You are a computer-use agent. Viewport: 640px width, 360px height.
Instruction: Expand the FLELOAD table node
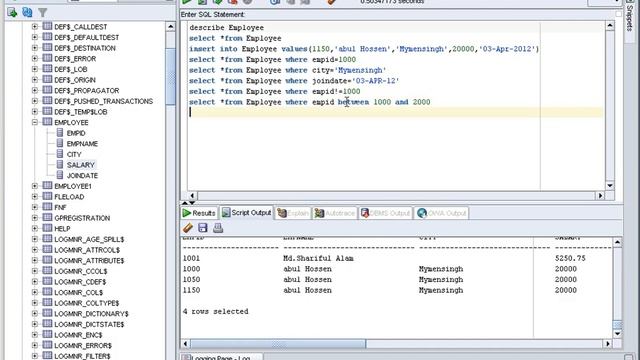35,196
